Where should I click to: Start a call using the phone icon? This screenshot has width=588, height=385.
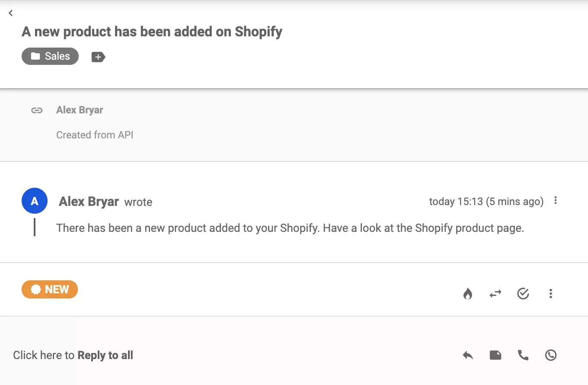(523, 355)
